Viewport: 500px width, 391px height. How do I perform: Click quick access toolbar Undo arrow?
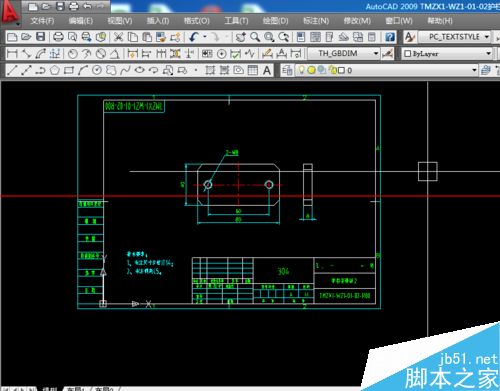coord(87,6)
